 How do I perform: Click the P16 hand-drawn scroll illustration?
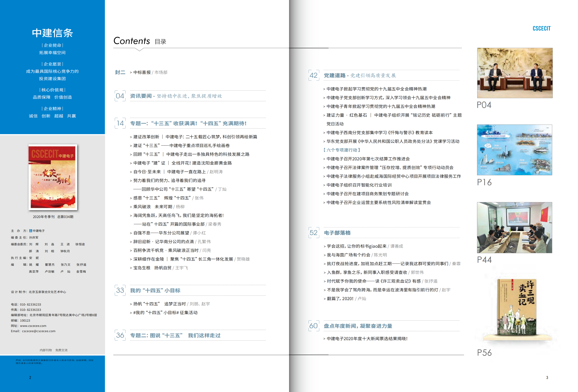point(514,150)
